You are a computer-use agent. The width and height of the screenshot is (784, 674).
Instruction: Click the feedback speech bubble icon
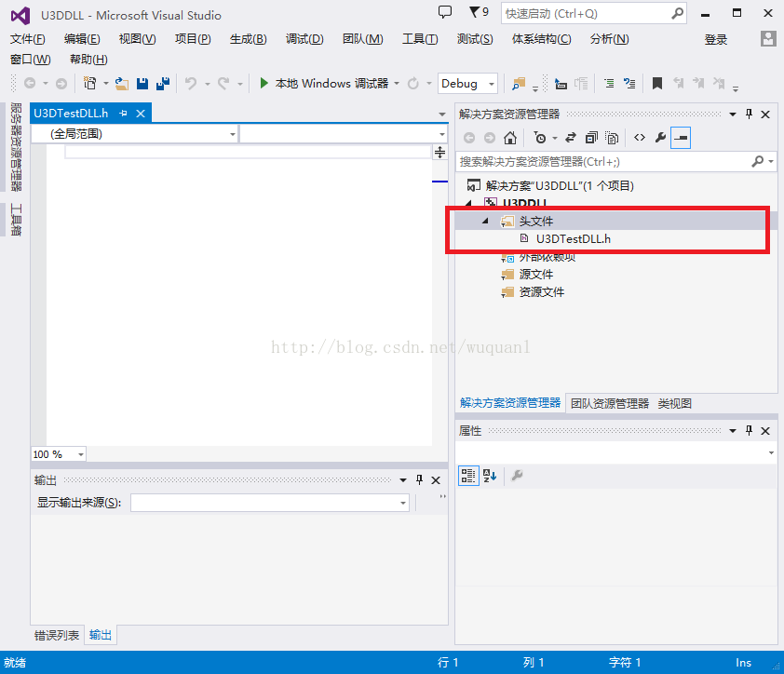(x=444, y=12)
